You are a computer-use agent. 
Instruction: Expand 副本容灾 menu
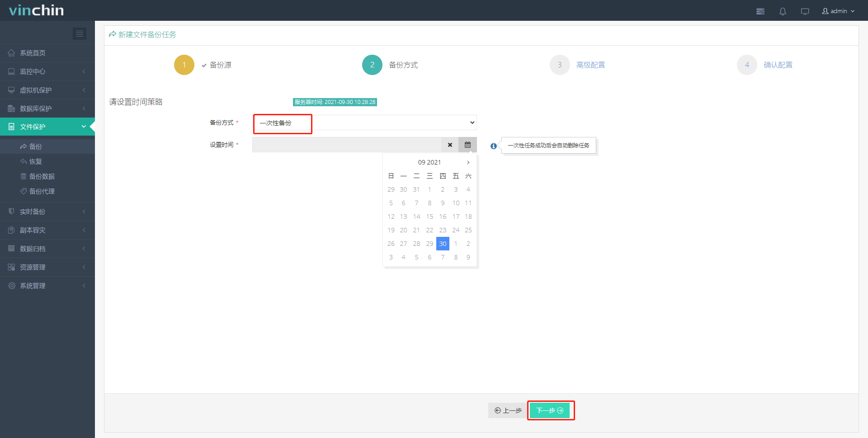pyautogui.click(x=47, y=230)
